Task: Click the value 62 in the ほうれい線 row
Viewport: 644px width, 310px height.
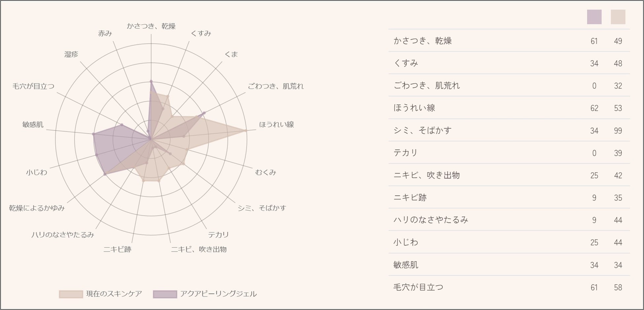Action: pyautogui.click(x=594, y=108)
